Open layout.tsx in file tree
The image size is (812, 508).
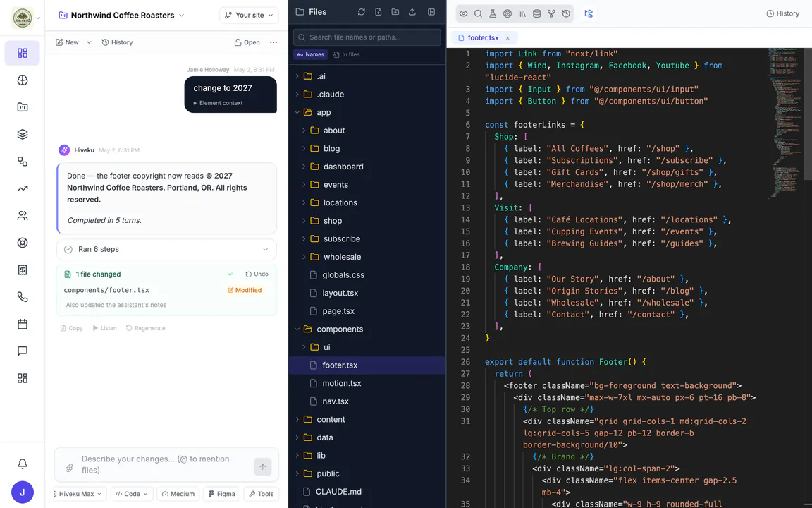tap(340, 294)
